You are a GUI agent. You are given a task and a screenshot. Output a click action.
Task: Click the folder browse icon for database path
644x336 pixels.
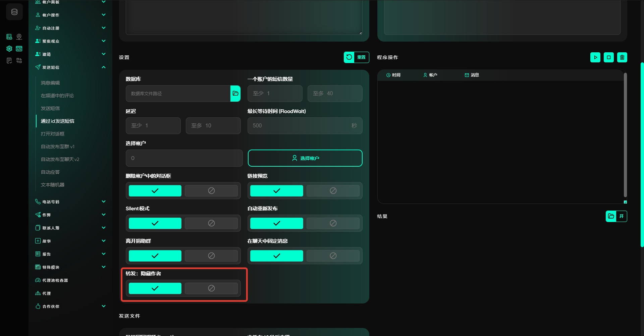coord(235,94)
